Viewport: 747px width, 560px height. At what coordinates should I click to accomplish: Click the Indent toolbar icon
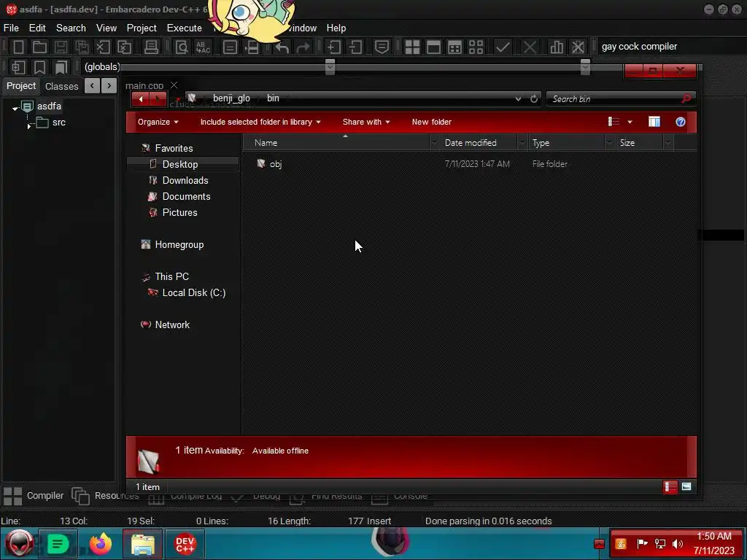(x=334, y=47)
